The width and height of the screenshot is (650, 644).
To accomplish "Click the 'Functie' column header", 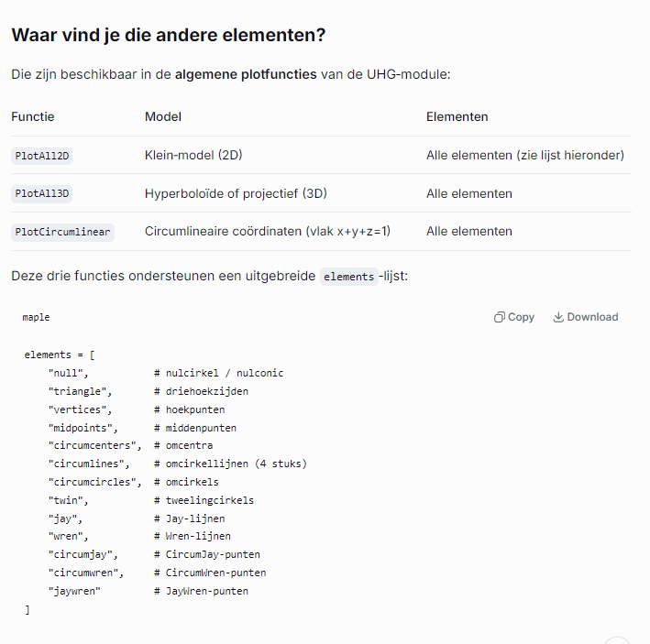I will [33, 116].
